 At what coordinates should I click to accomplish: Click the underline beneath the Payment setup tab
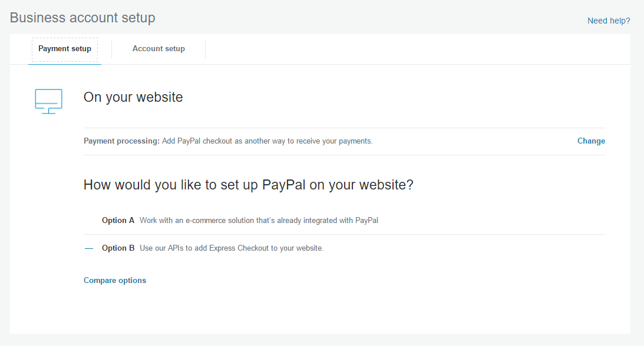point(65,64)
